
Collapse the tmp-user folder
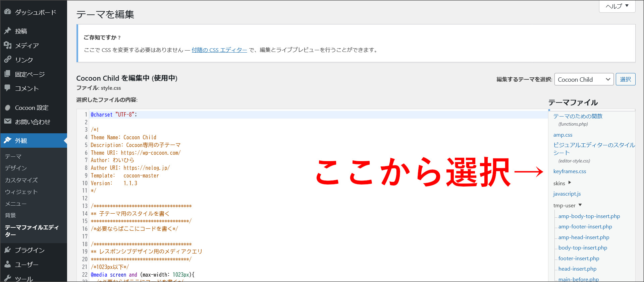tap(568, 205)
